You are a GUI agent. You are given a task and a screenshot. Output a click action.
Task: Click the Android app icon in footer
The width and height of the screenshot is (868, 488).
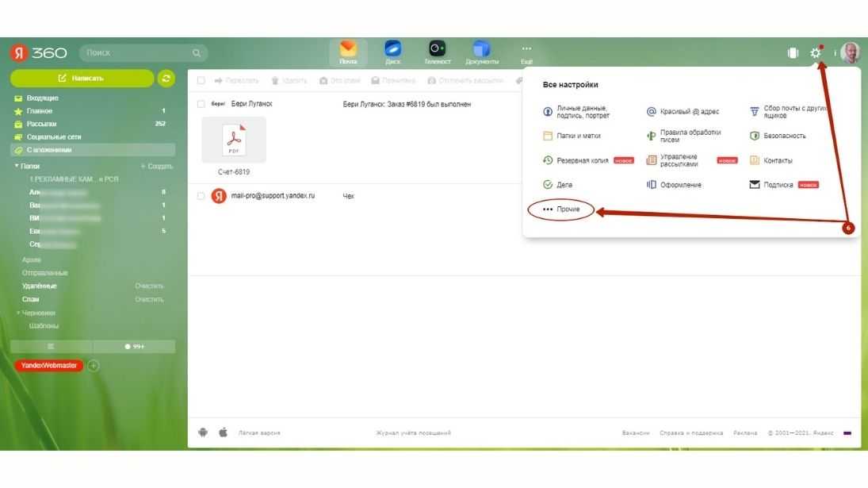(203, 432)
